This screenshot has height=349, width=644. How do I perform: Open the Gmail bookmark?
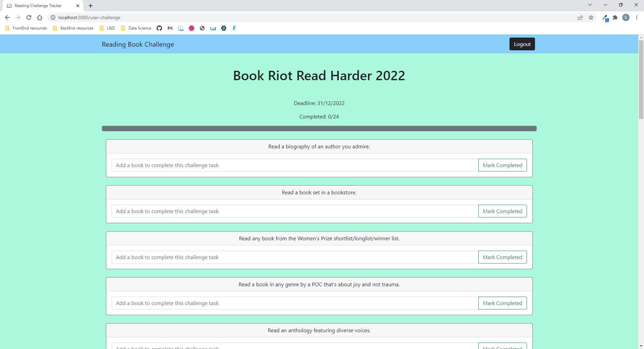170,28
